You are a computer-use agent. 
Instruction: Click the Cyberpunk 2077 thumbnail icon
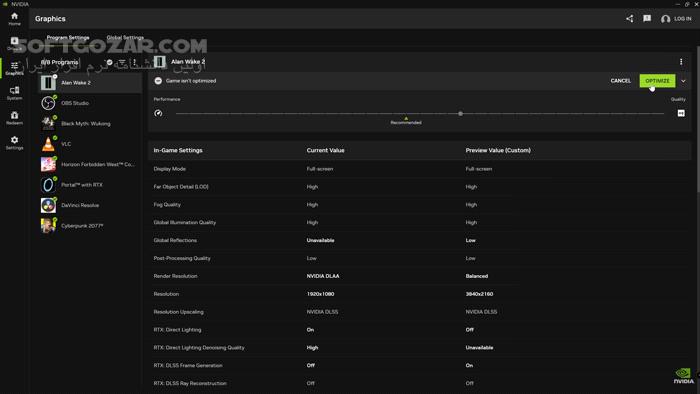(x=48, y=226)
